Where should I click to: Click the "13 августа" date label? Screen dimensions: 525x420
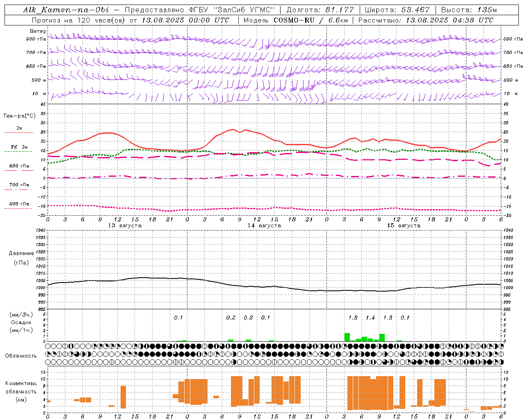125,226
